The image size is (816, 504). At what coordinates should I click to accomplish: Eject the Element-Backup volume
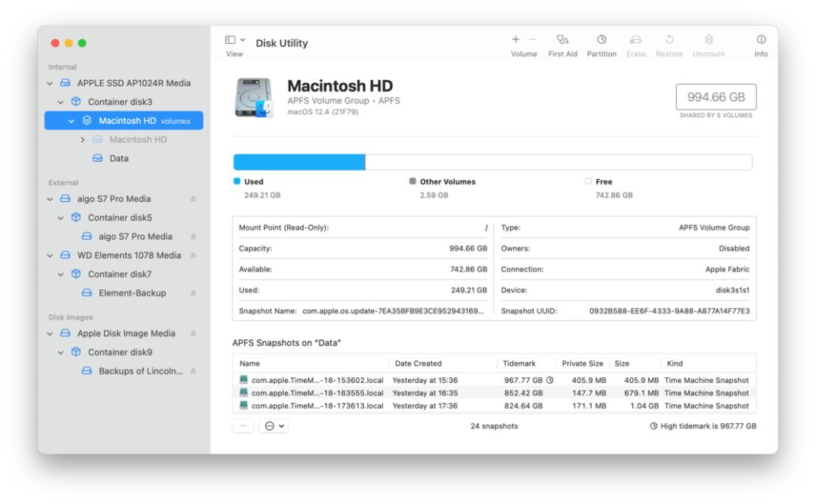(193, 293)
